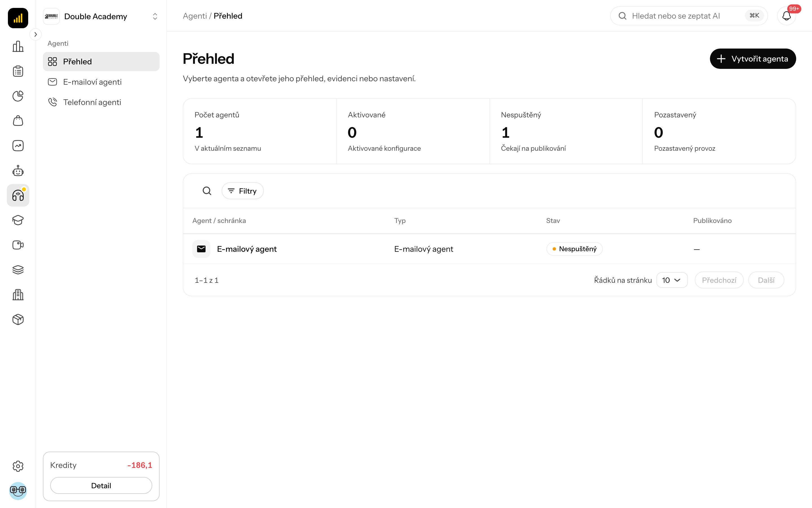Click the E-mailový agent row envelope icon
Viewport: 812px width, 508px height.
click(201, 249)
